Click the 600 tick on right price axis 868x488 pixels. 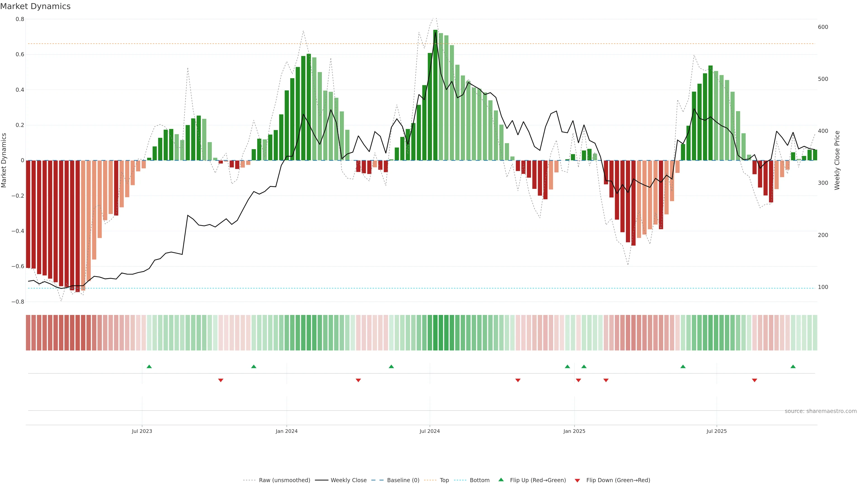click(823, 27)
